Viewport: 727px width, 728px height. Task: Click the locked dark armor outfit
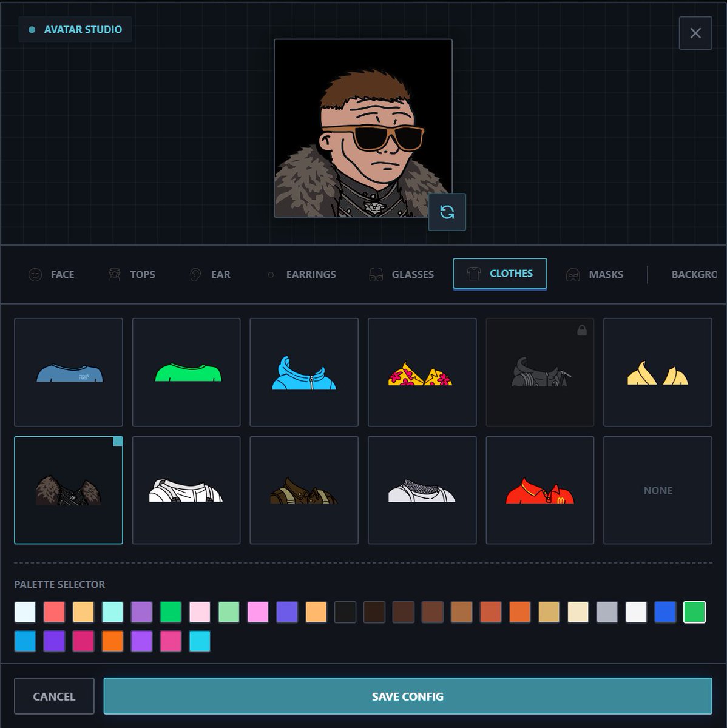click(x=539, y=372)
